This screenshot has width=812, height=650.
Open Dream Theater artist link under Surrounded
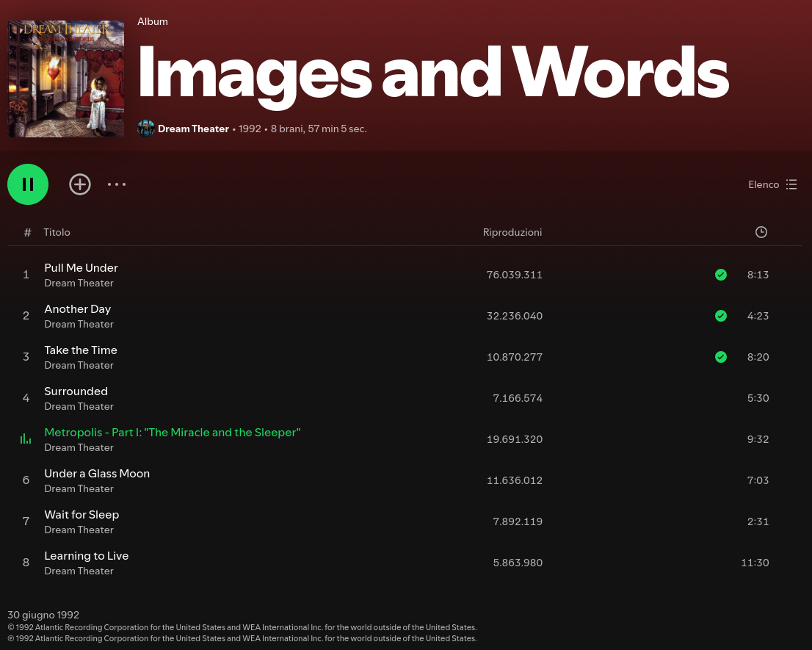click(79, 407)
